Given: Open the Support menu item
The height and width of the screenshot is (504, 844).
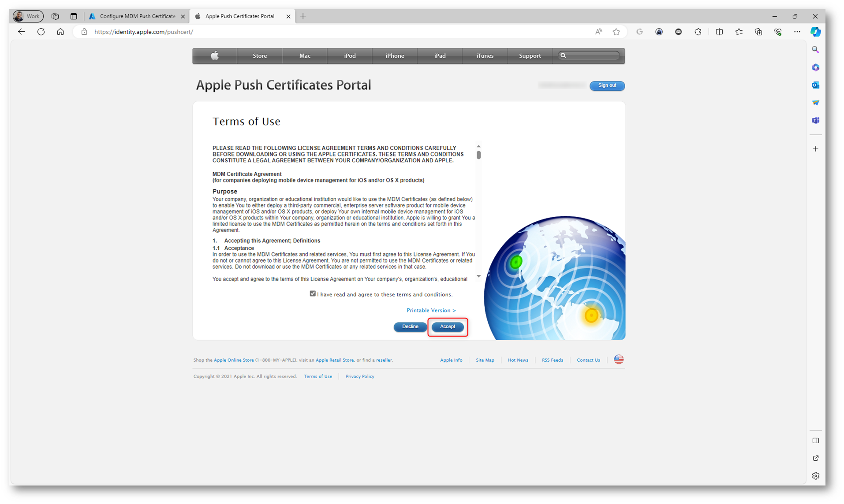Looking at the screenshot, I should tap(530, 56).
